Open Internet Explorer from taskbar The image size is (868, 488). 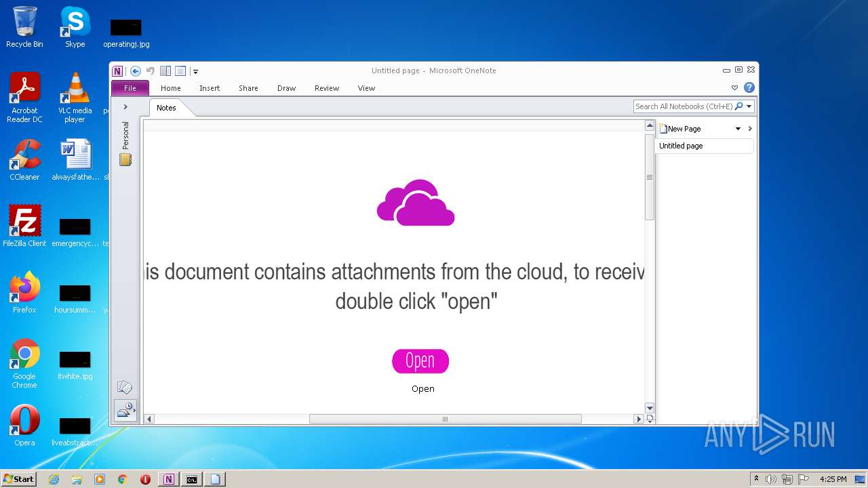point(54,479)
